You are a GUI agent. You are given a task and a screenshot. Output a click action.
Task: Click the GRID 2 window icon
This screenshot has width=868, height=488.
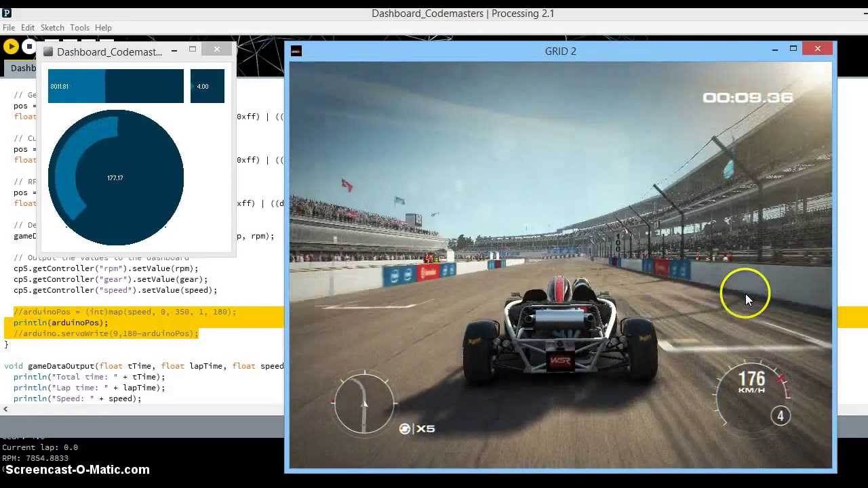(x=296, y=51)
